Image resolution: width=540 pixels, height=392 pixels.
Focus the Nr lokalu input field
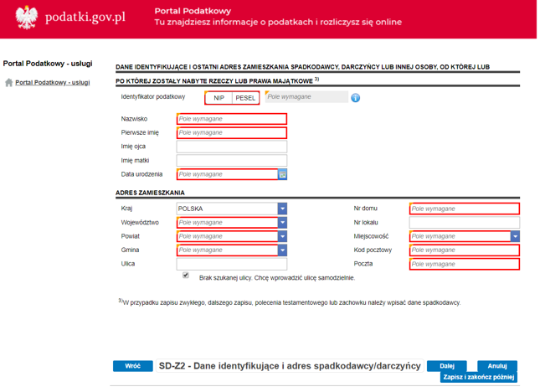tap(465, 223)
